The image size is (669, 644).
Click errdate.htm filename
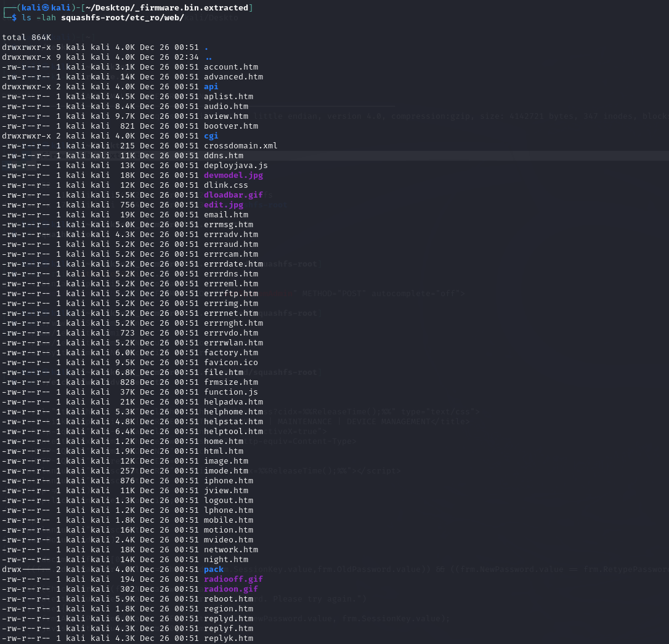click(x=233, y=264)
